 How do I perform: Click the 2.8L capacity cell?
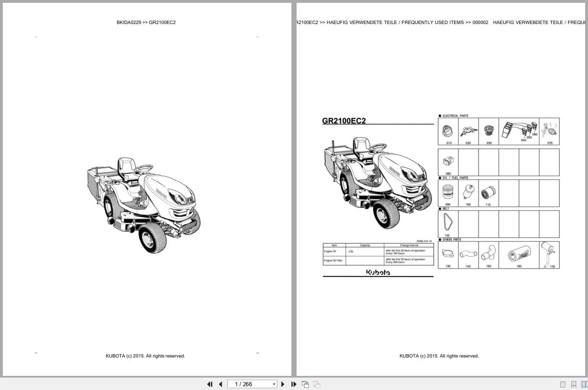(x=364, y=252)
